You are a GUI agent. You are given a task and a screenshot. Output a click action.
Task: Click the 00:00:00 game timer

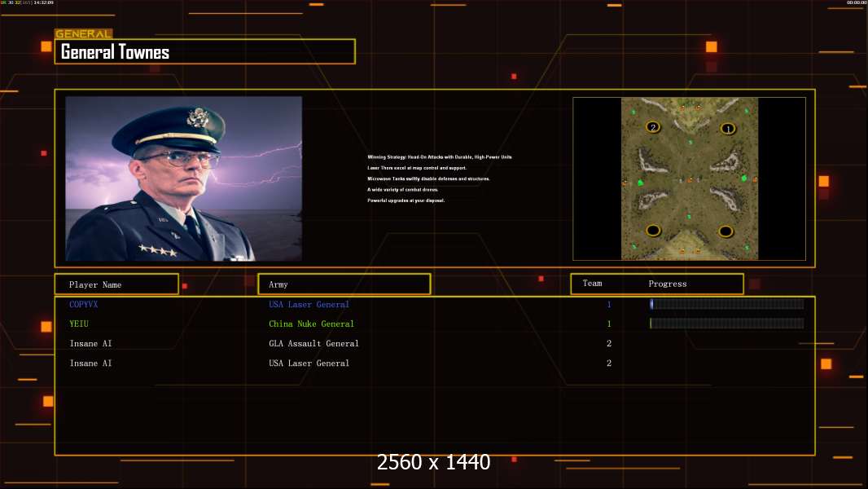click(857, 2)
